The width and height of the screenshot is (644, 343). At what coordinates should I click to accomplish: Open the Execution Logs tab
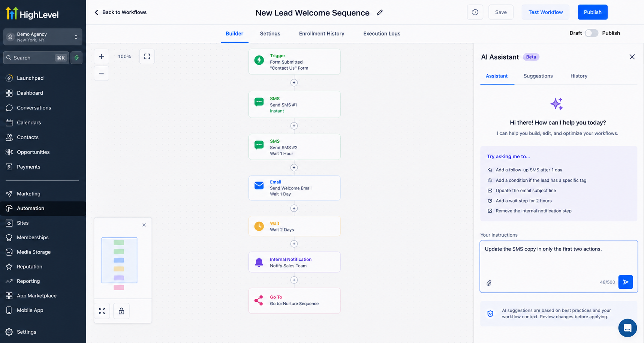click(382, 34)
